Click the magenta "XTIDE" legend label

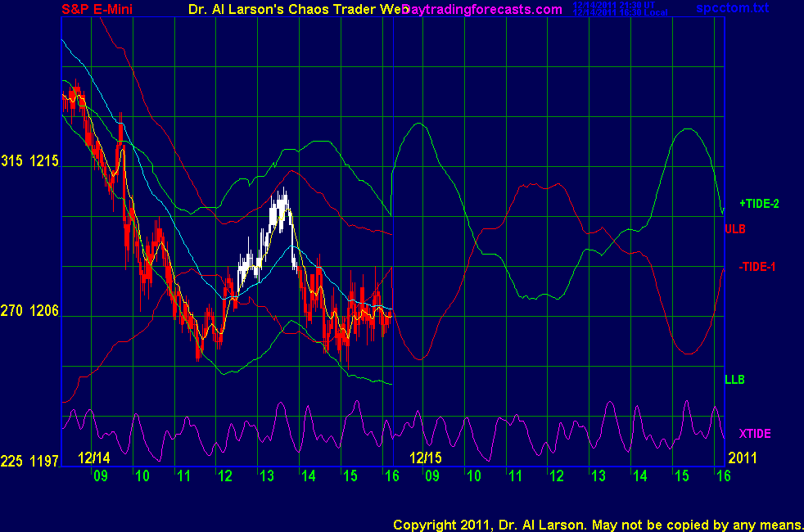[x=755, y=434]
